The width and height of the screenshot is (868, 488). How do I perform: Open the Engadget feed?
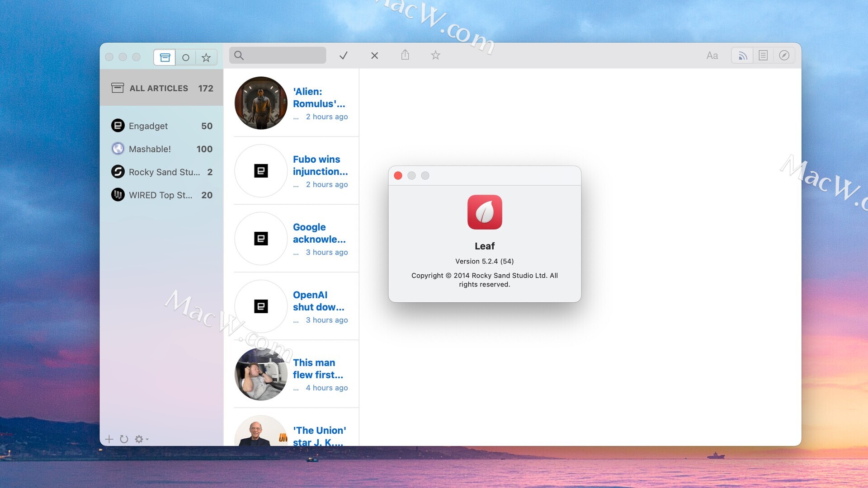click(x=162, y=126)
